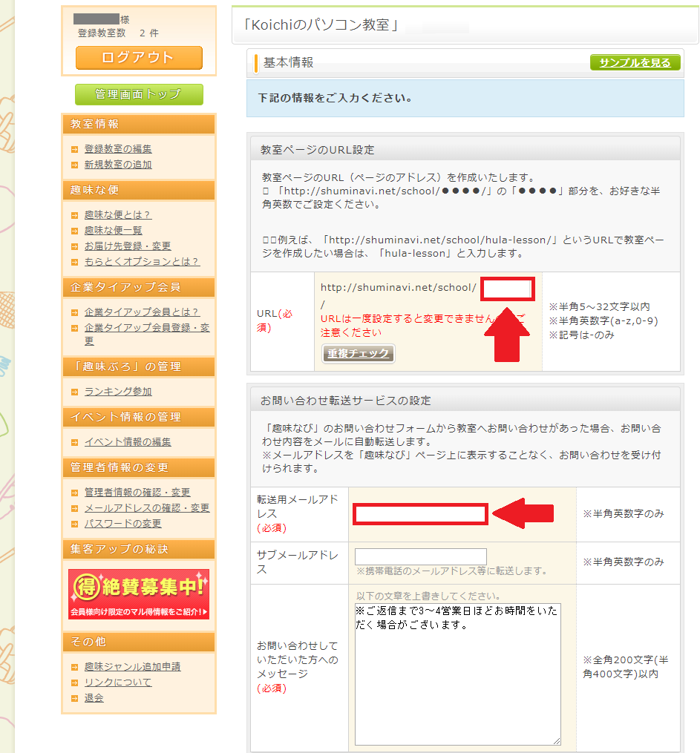Click the 絶賛募集中 promotional banner

(x=139, y=594)
